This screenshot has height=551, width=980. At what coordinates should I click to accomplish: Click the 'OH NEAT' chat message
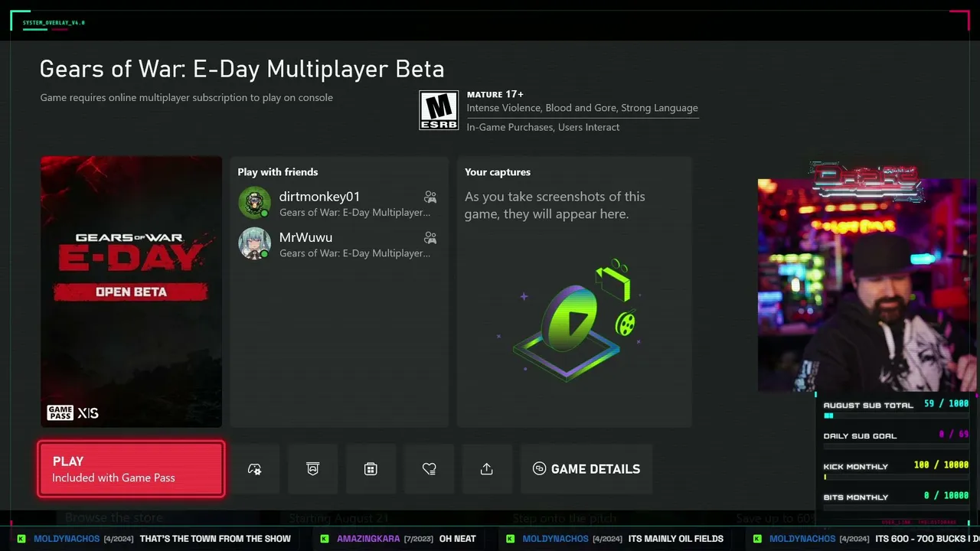(x=458, y=539)
